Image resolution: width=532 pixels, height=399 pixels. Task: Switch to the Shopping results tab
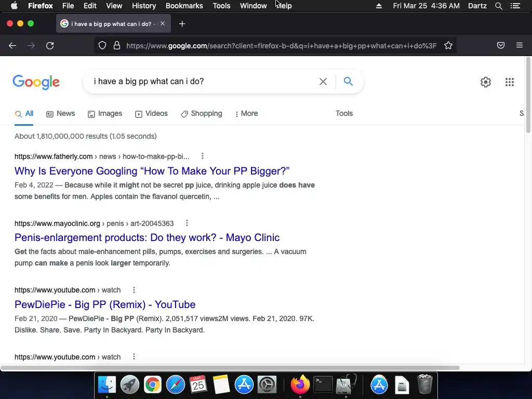click(x=202, y=114)
